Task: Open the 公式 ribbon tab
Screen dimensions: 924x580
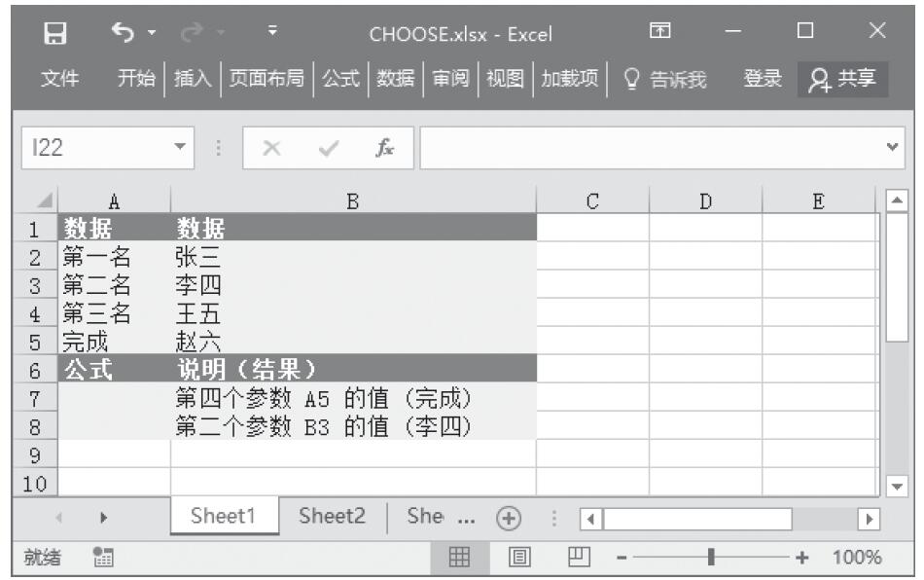Action: click(x=340, y=78)
